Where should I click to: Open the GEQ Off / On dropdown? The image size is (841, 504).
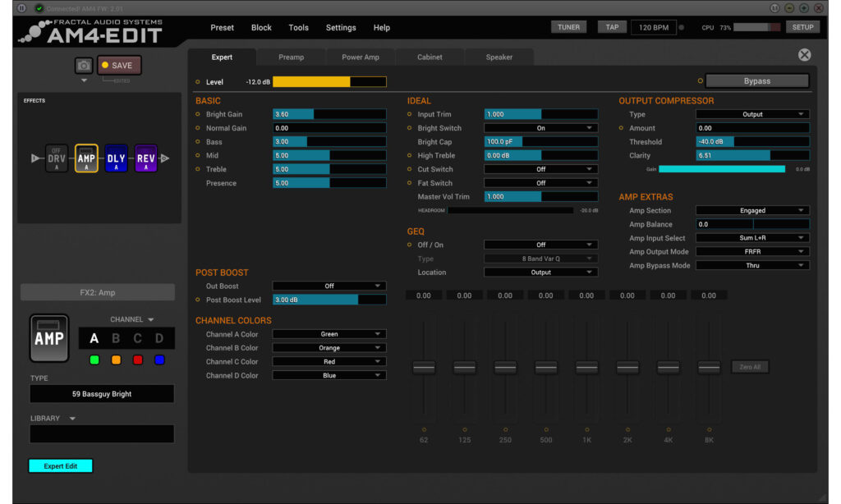[x=540, y=245]
